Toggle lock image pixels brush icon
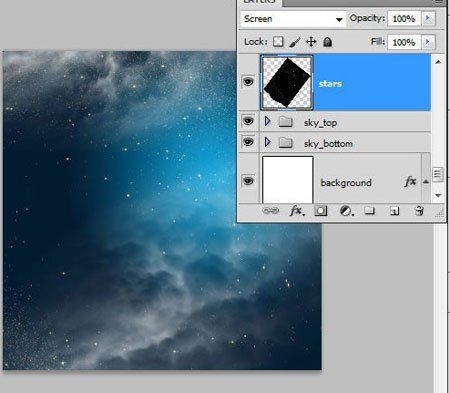The height and width of the screenshot is (393, 450). click(295, 42)
